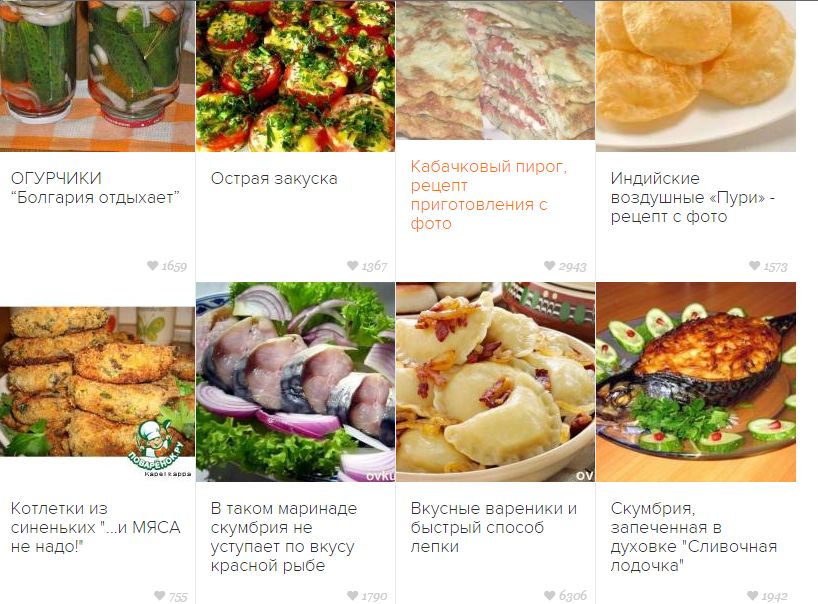Click heart icon beside 755 count
818x604 pixels.
point(160,596)
